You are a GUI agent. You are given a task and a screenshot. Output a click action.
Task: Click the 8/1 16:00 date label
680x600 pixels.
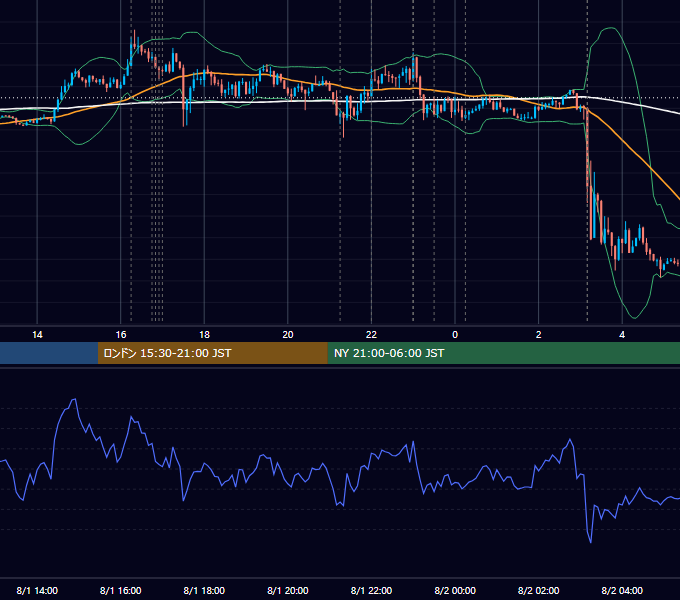[x=121, y=590]
